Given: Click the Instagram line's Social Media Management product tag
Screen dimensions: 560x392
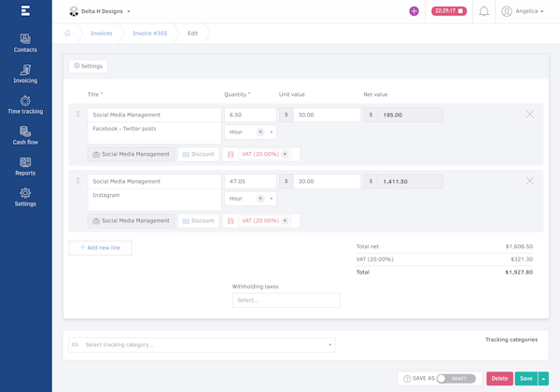Looking at the screenshot, I should tap(131, 220).
